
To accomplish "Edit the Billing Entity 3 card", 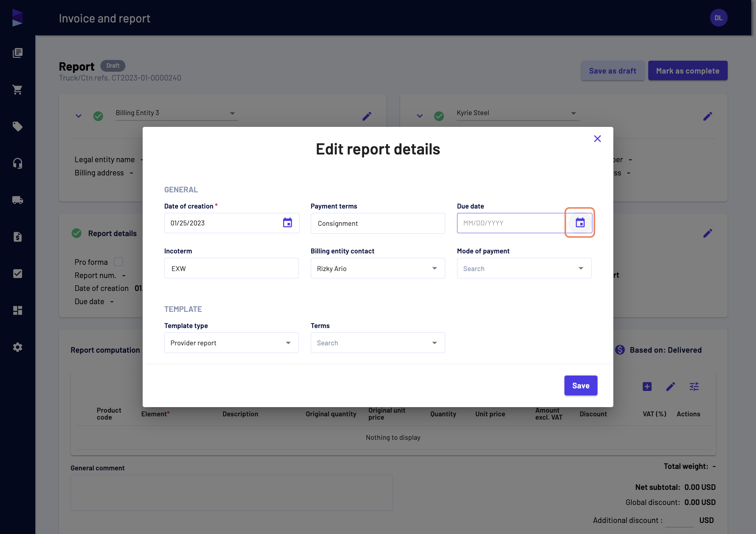I will [367, 116].
